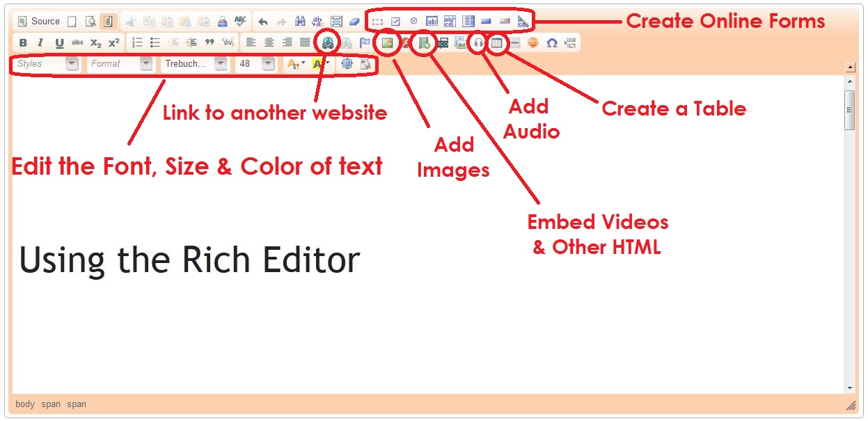Align text to the left
868x421 pixels.
point(251,42)
